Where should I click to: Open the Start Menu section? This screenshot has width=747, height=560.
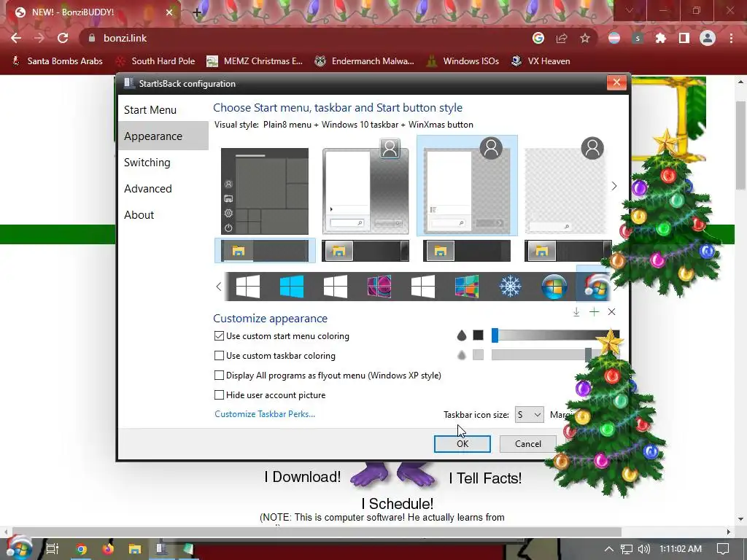pyautogui.click(x=163, y=110)
